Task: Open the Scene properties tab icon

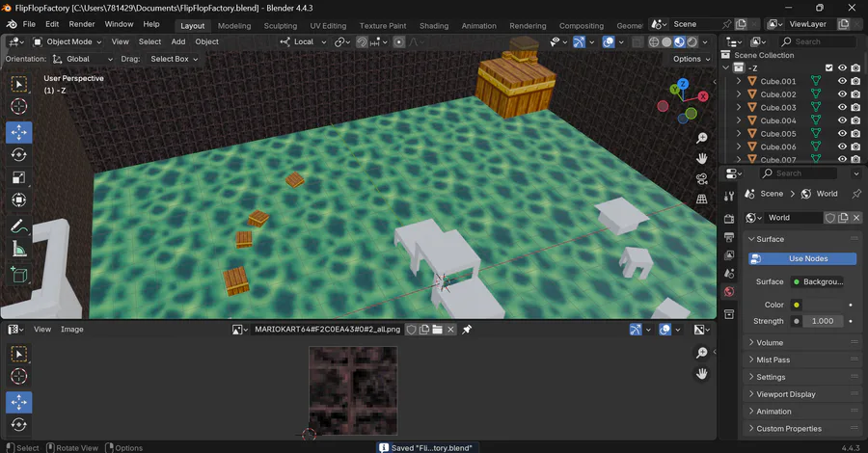Action: coord(729,274)
